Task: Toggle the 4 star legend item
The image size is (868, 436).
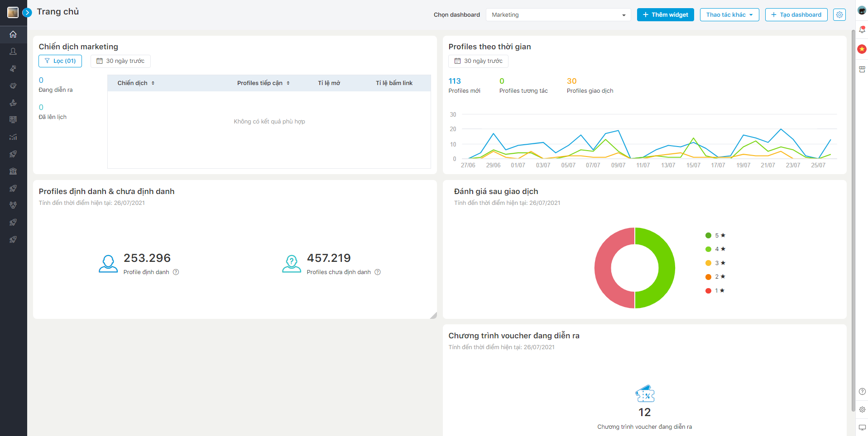Action: point(715,249)
